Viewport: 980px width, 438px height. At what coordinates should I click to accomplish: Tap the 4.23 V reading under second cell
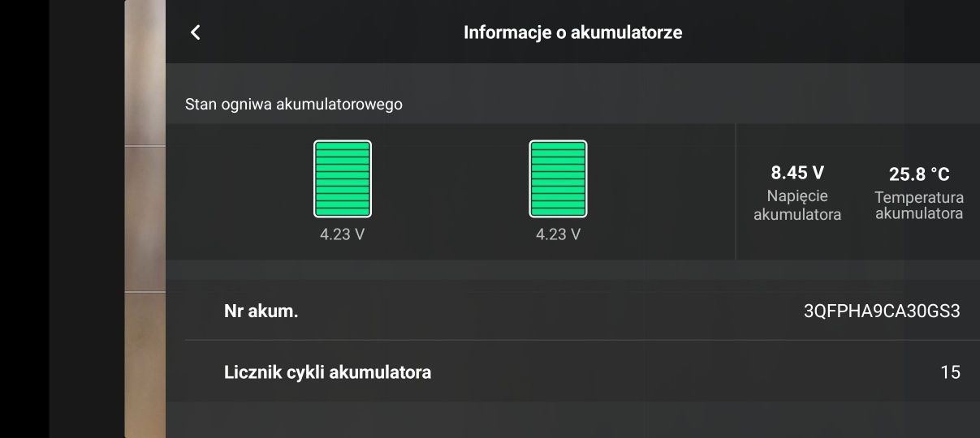click(x=558, y=234)
